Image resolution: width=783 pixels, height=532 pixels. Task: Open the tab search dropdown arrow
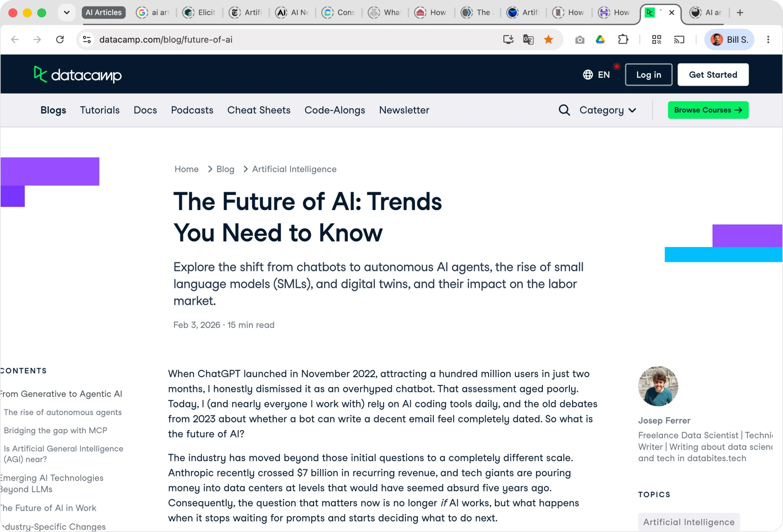[67, 13]
